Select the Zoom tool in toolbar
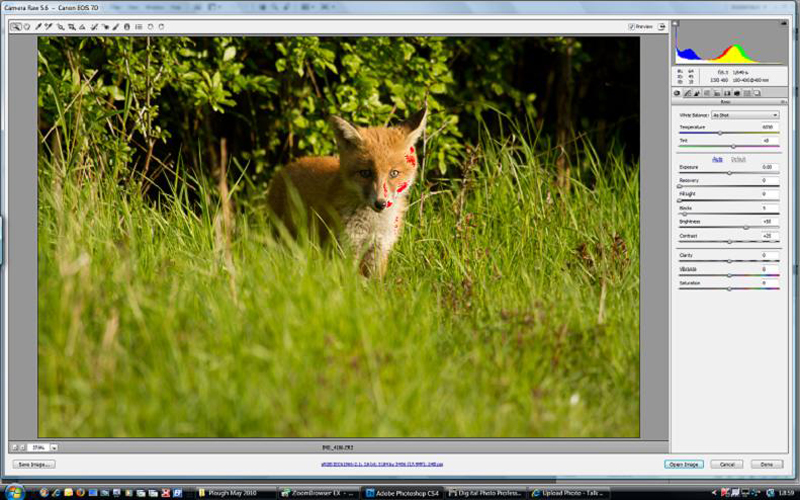 tap(16, 27)
